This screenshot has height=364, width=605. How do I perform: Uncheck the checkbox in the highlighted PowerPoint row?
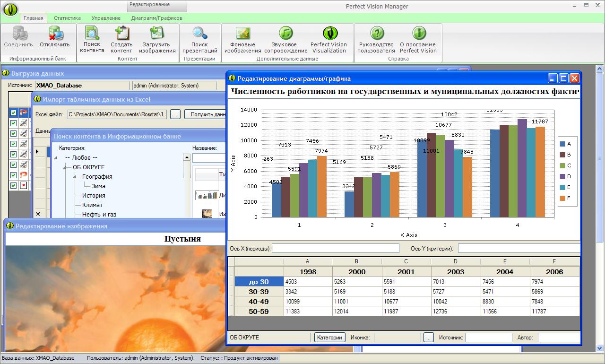(x=14, y=113)
